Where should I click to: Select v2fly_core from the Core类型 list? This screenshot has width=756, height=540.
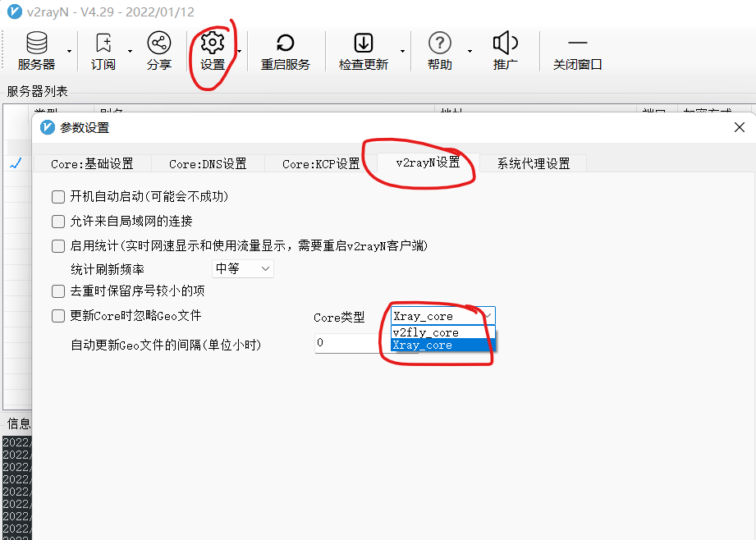pyautogui.click(x=443, y=332)
